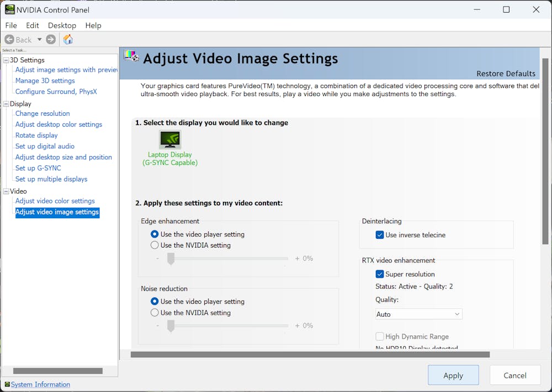Open the System Information link
552x392 pixels.
pos(40,384)
